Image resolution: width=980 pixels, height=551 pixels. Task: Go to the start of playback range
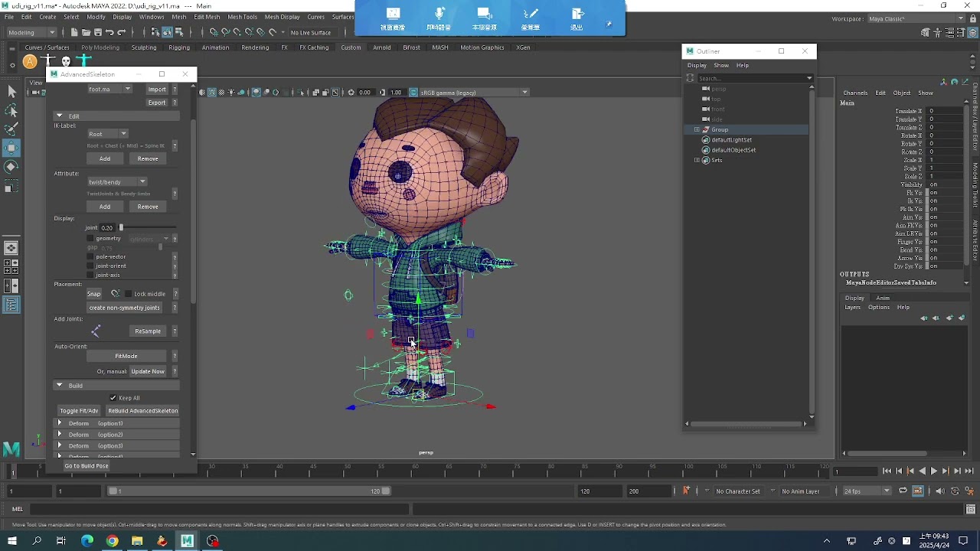point(887,471)
